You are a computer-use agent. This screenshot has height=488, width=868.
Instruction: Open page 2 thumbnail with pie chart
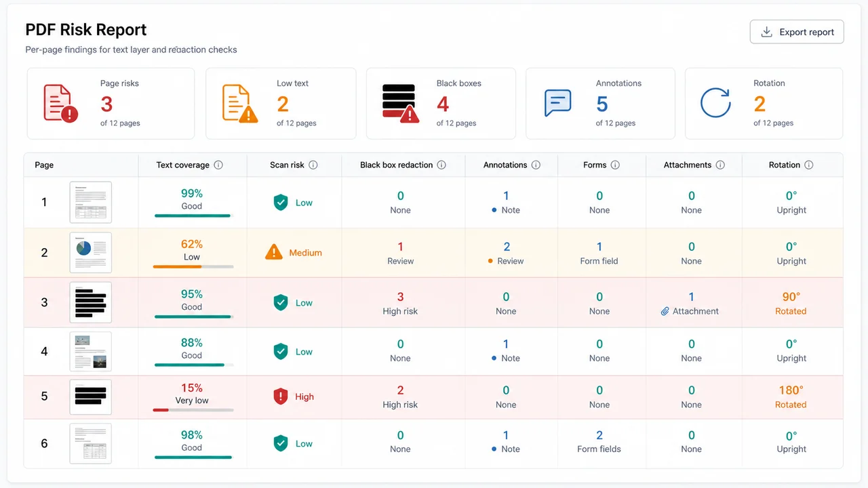click(x=91, y=252)
